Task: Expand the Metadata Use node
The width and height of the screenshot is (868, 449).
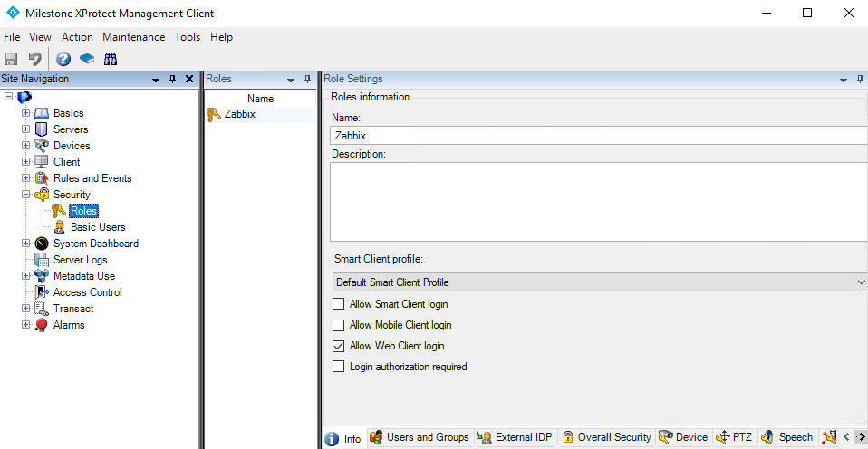Action: tap(25, 276)
